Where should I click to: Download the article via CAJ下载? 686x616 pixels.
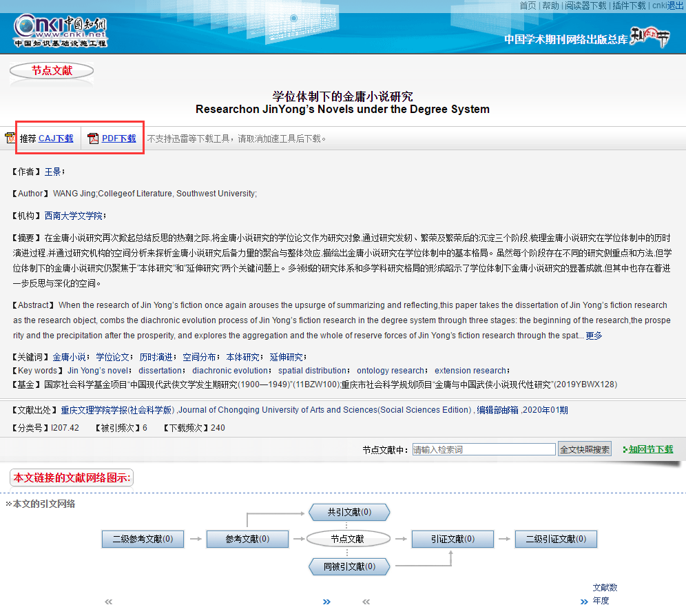pos(55,138)
